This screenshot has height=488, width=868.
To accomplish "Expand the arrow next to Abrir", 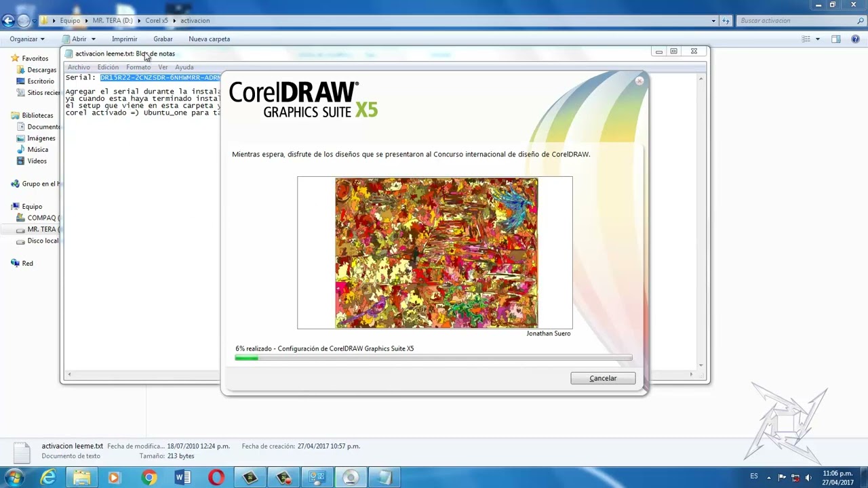I will [x=94, y=39].
